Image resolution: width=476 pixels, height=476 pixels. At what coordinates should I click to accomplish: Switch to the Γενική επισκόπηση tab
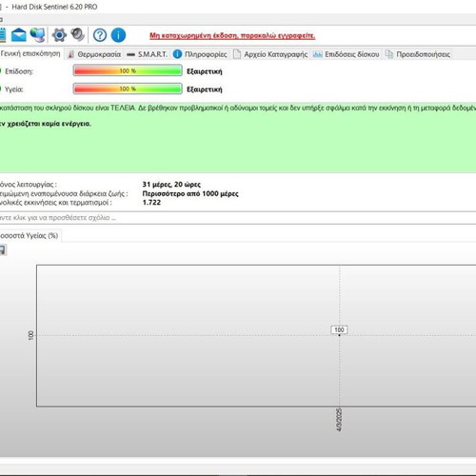[x=30, y=53]
